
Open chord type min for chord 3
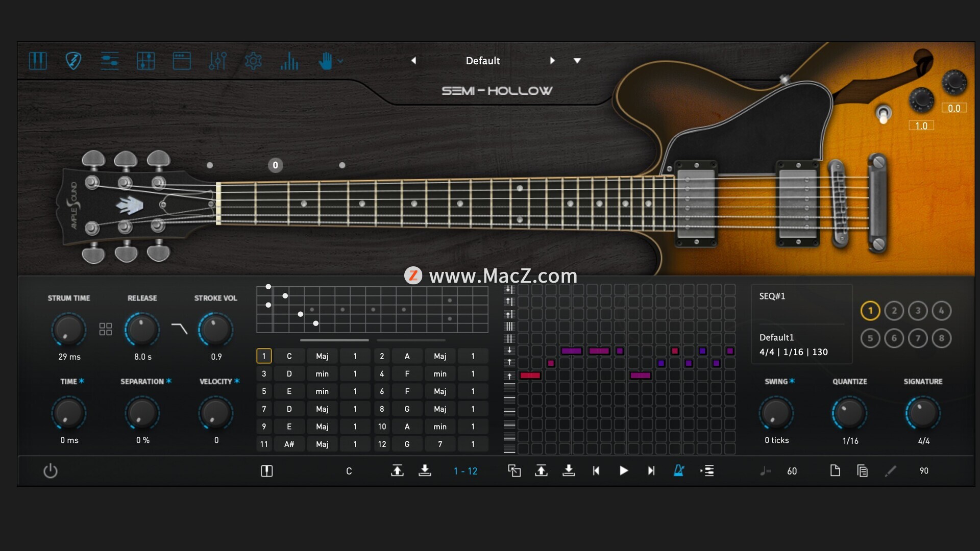pyautogui.click(x=322, y=374)
